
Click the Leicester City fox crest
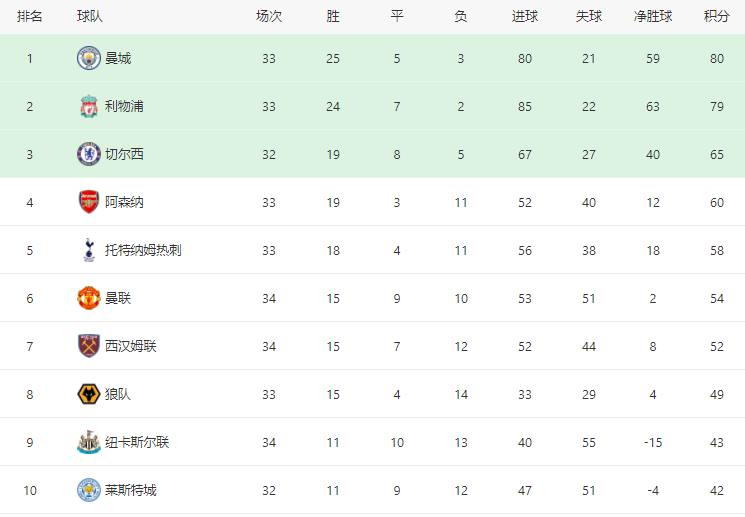pos(89,490)
